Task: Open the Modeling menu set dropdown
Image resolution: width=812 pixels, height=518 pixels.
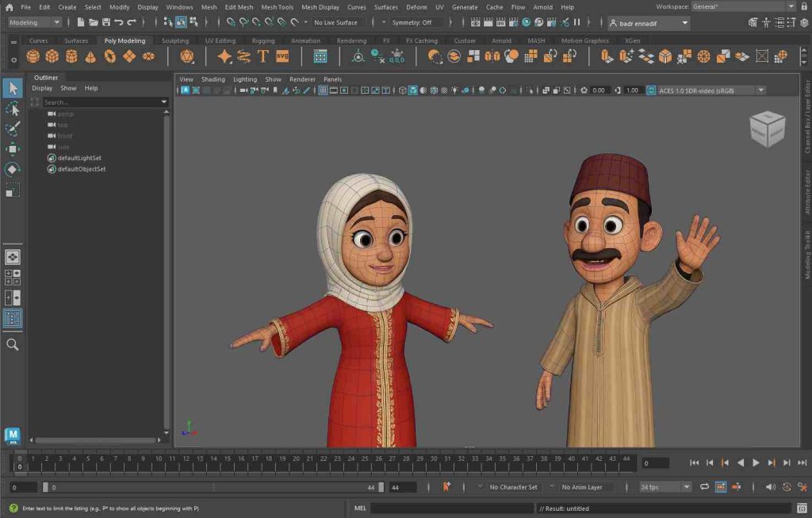Action: (x=34, y=22)
